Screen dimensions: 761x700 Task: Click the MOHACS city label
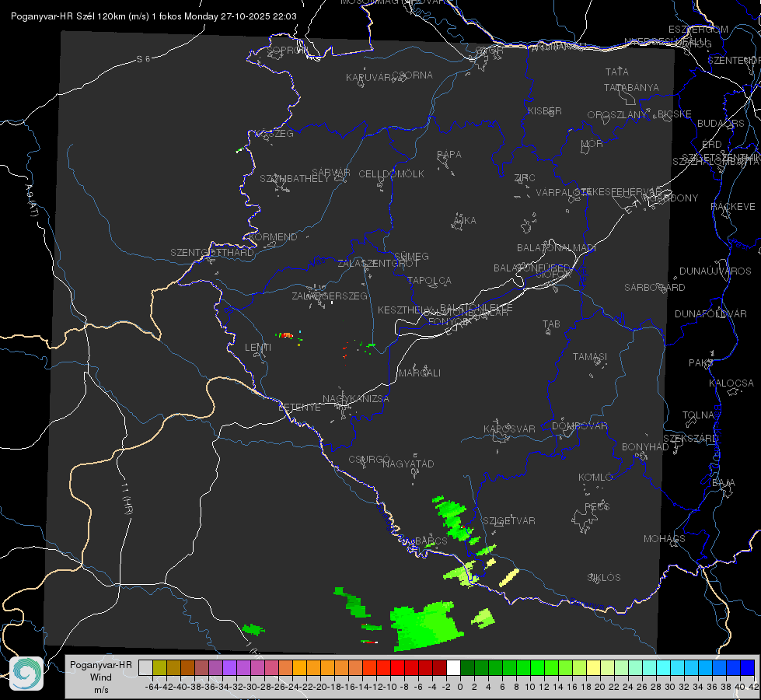click(x=664, y=539)
